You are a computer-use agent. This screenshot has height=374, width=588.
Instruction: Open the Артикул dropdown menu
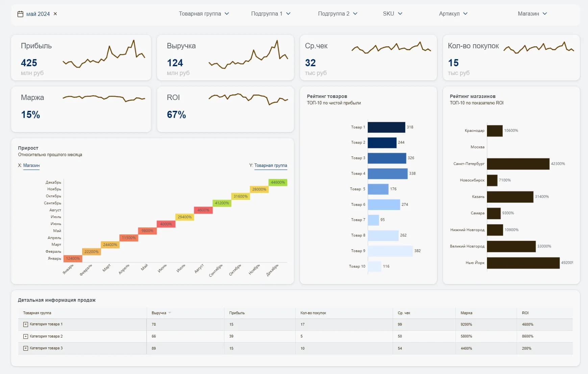click(x=453, y=14)
